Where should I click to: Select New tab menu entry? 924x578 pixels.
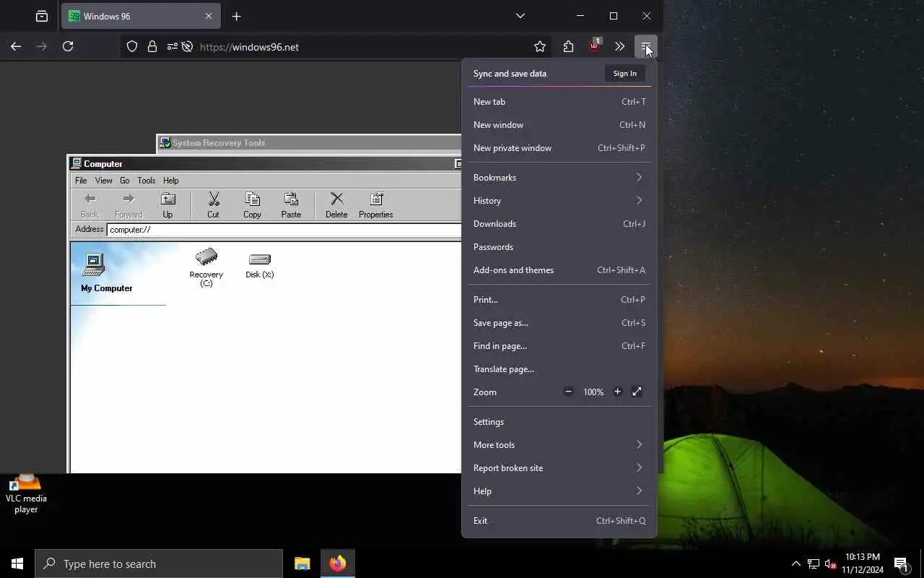[x=559, y=101]
